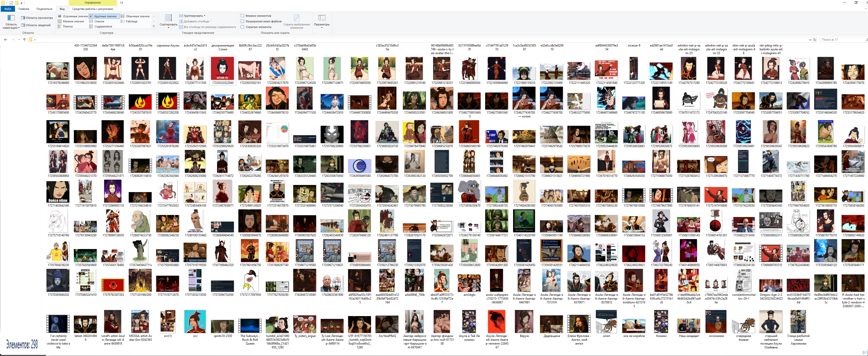
Task: Select the Обычные значки layout
Action: (135, 16)
